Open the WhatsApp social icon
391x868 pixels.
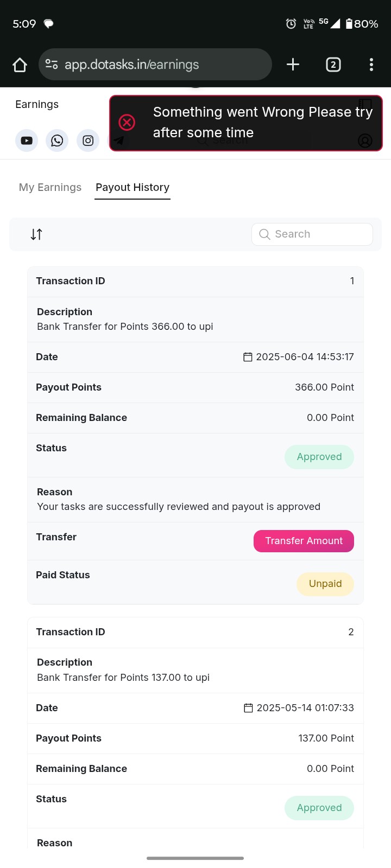pyautogui.click(x=57, y=141)
